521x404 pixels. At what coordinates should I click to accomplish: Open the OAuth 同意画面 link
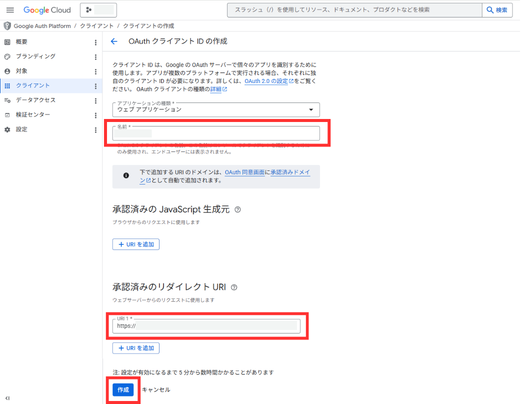point(244,172)
